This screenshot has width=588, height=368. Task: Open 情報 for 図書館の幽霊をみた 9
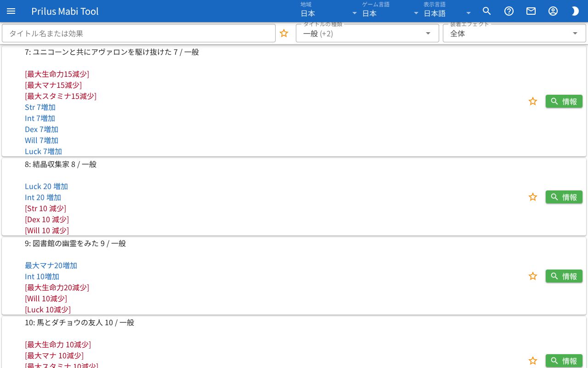tap(564, 276)
